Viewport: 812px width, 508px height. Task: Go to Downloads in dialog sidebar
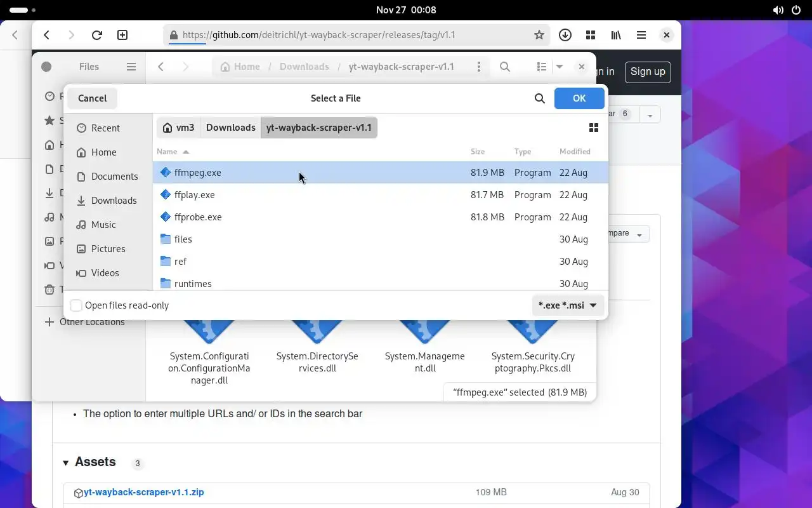click(108, 201)
